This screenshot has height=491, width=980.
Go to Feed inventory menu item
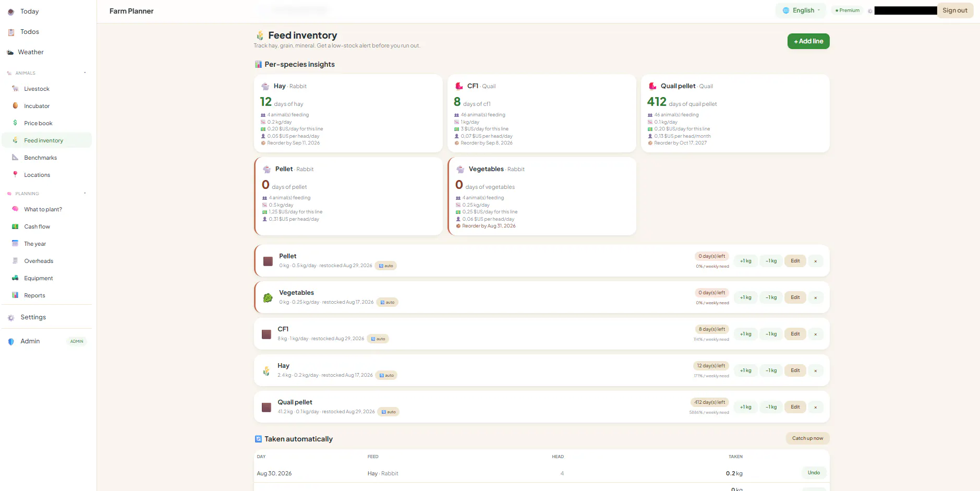(46, 140)
